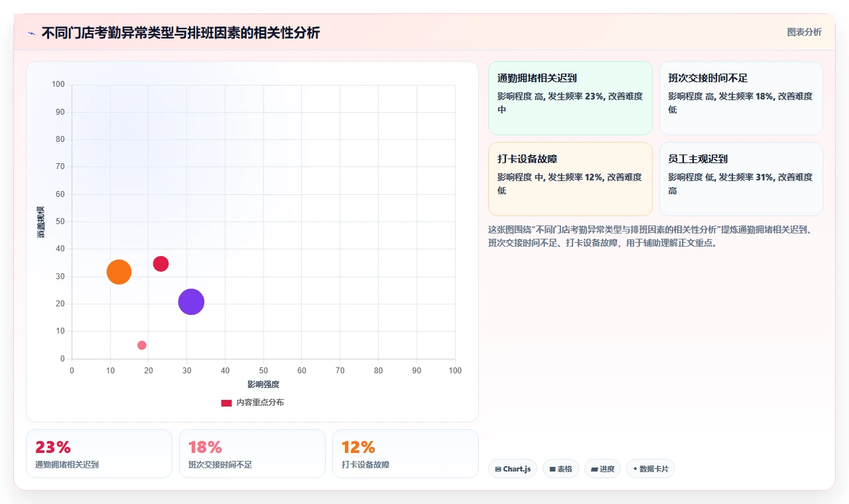Image resolution: width=849 pixels, height=504 pixels.
Task: Click the 12% stat card
Action: [x=405, y=454]
